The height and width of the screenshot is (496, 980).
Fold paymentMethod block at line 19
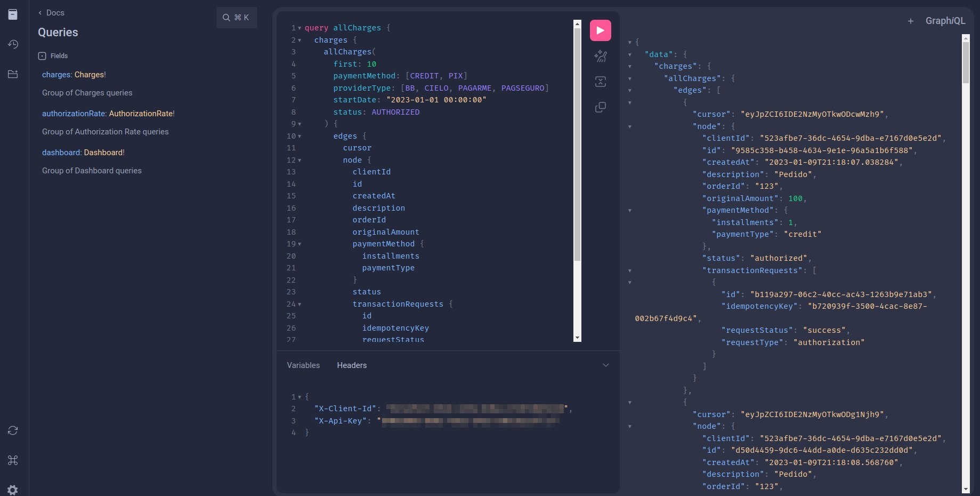click(299, 244)
